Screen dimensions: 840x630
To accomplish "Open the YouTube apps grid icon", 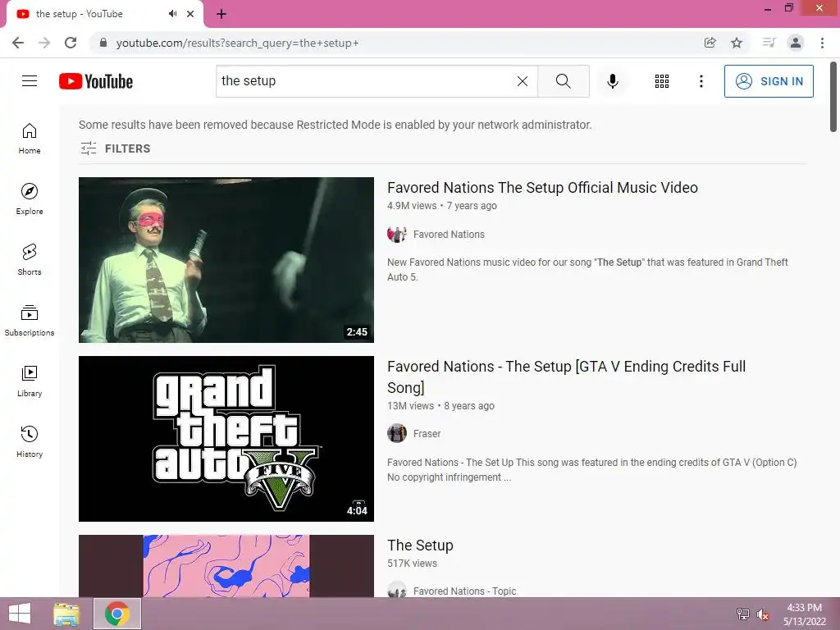I will coord(662,81).
